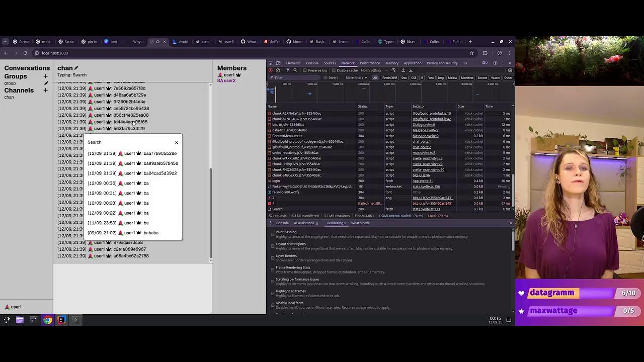The width and height of the screenshot is (644, 362).
Task: Open Chrome profile avatar icon
Action: [x=500, y=53]
